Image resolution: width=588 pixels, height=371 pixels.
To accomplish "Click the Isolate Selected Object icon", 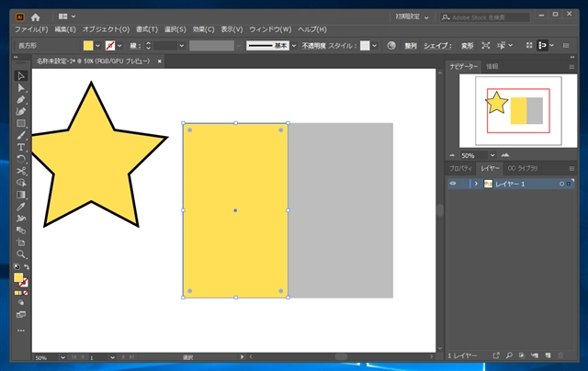I will click(x=486, y=45).
